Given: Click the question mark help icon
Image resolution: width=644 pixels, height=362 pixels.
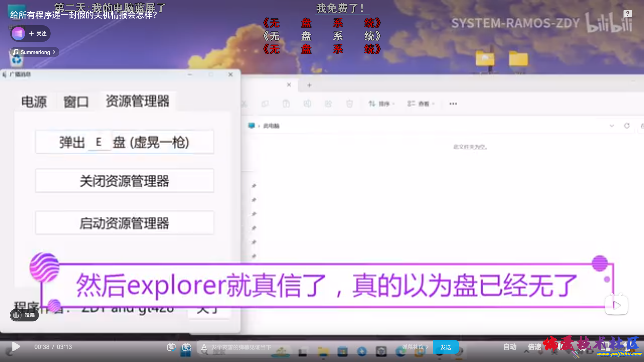Looking at the screenshot, I should click(x=627, y=13).
